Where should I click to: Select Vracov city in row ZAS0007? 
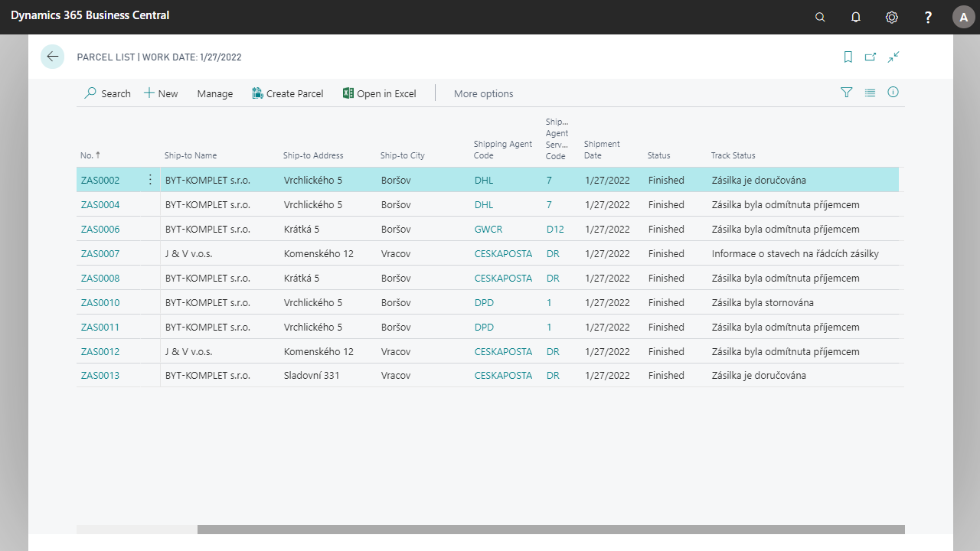click(x=396, y=254)
